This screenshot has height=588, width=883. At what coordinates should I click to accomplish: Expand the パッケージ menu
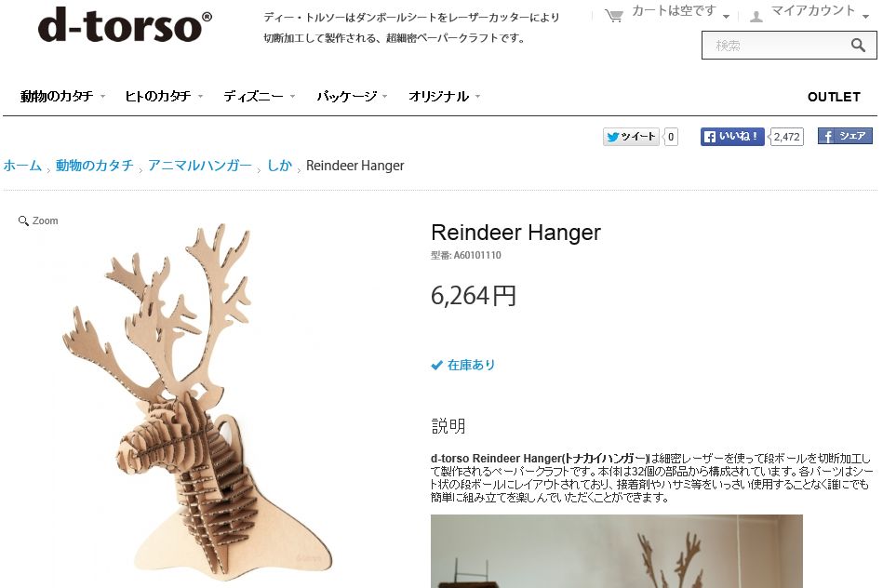point(352,97)
